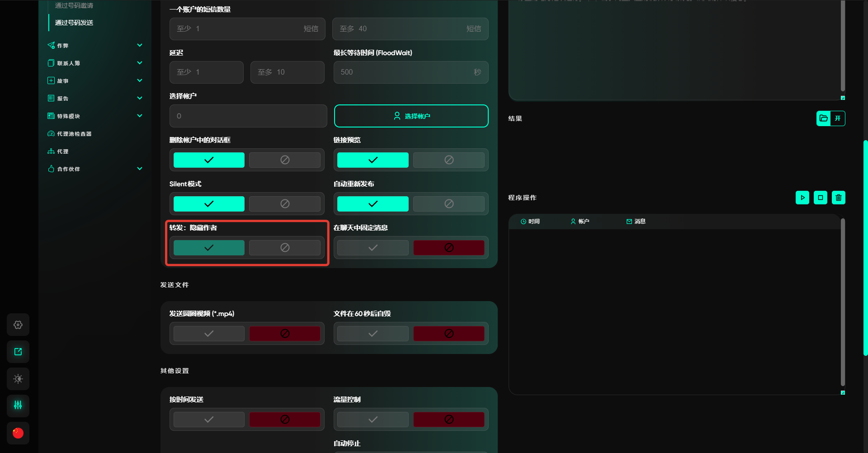
Task: Click the trash icon to clear logs
Action: pos(838,198)
